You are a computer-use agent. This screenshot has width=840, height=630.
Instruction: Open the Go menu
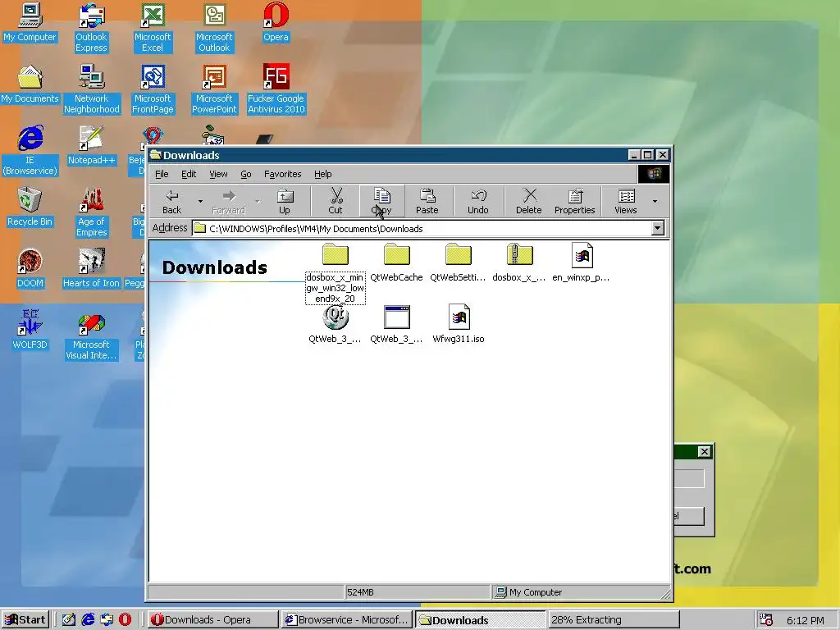pos(246,174)
